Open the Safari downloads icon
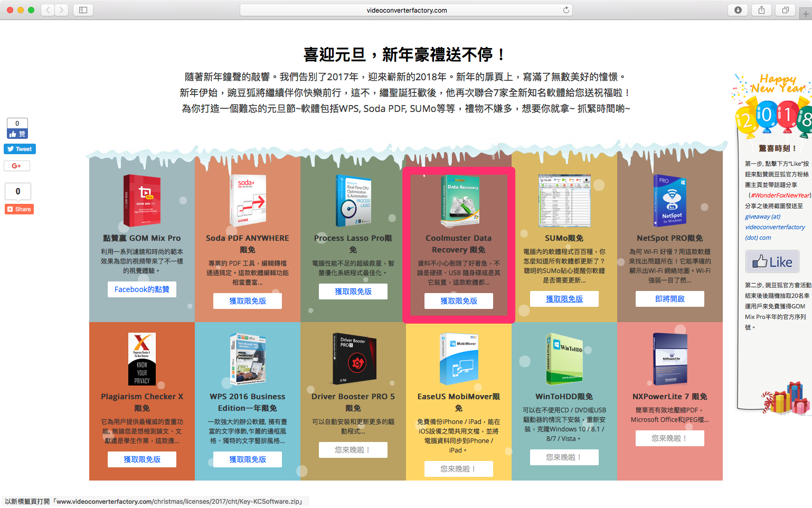This screenshot has width=812, height=508. tap(738, 10)
